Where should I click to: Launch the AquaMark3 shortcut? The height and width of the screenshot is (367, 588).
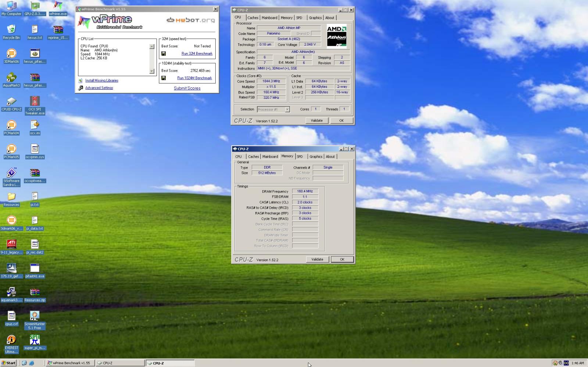[11, 80]
